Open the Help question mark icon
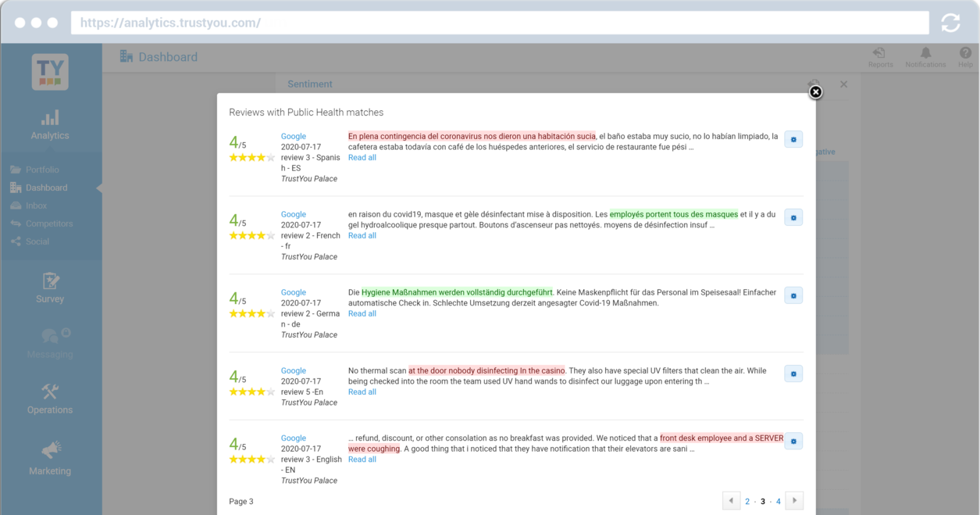This screenshot has width=980, height=515. coord(965,53)
